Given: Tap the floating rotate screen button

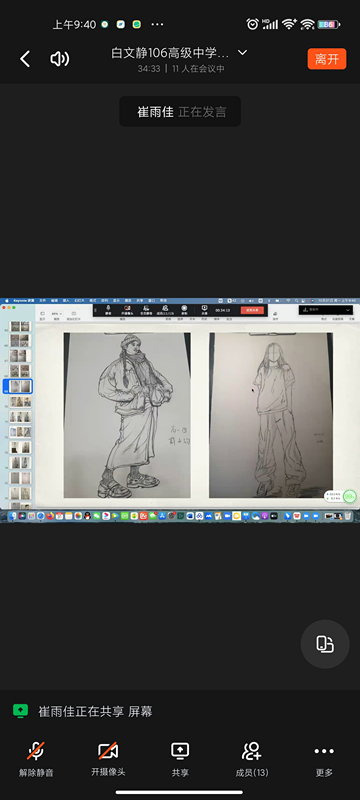Looking at the screenshot, I should click(x=325, y=644).
